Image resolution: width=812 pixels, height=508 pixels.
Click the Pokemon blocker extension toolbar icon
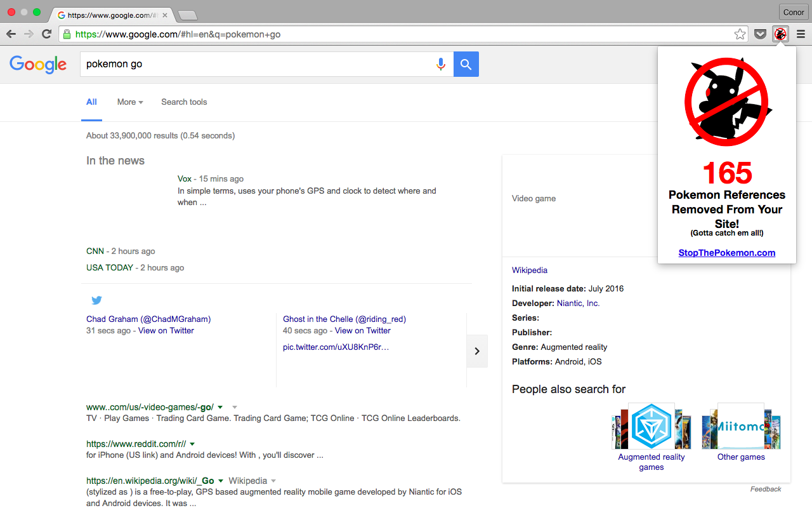point(780,34)
